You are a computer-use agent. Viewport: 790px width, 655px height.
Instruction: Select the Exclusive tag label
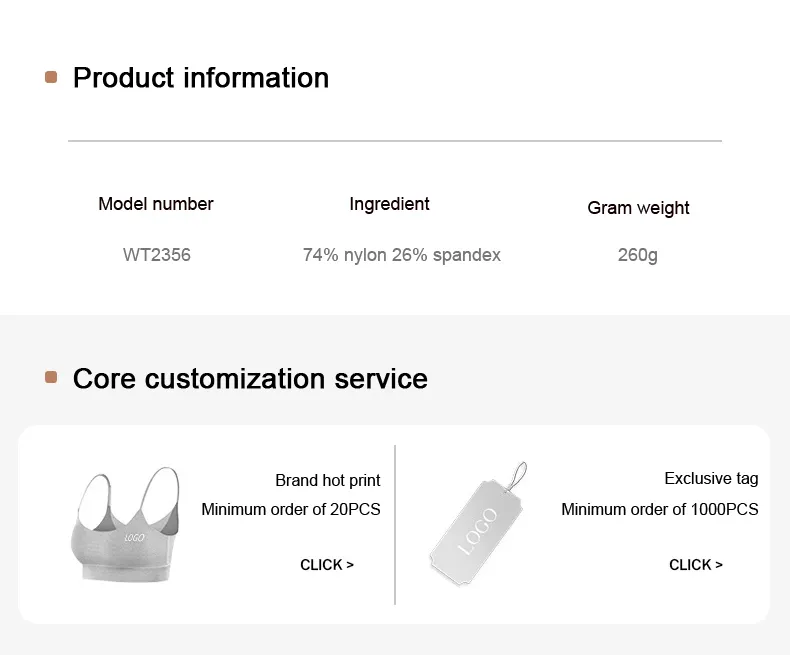pyautogui.click(x=711, y=479)
